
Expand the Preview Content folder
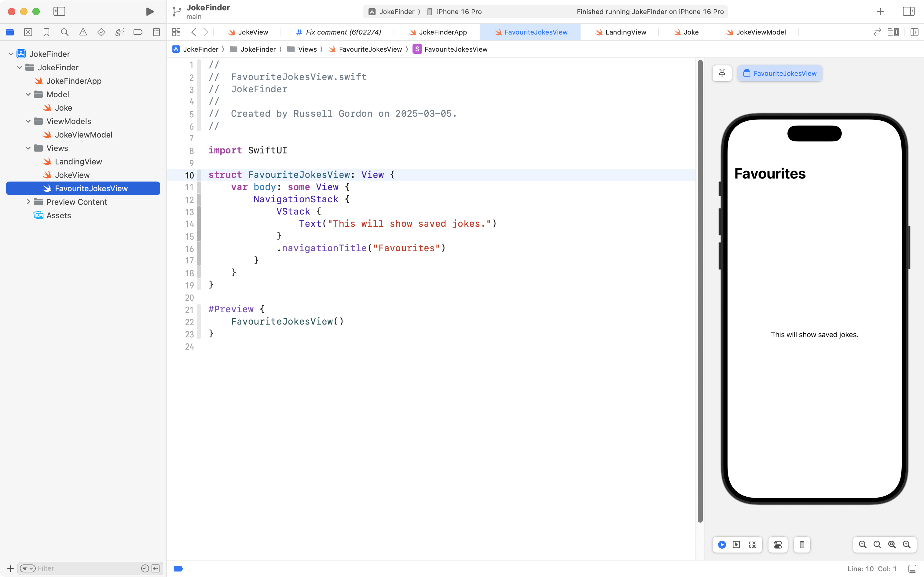pos(28,202)
